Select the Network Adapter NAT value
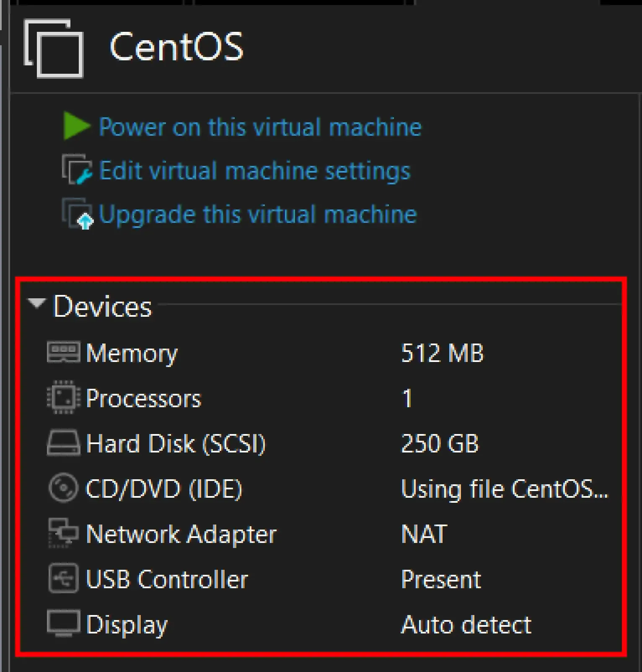The width and height of the screenshot is (642, 672). [424, 534]
